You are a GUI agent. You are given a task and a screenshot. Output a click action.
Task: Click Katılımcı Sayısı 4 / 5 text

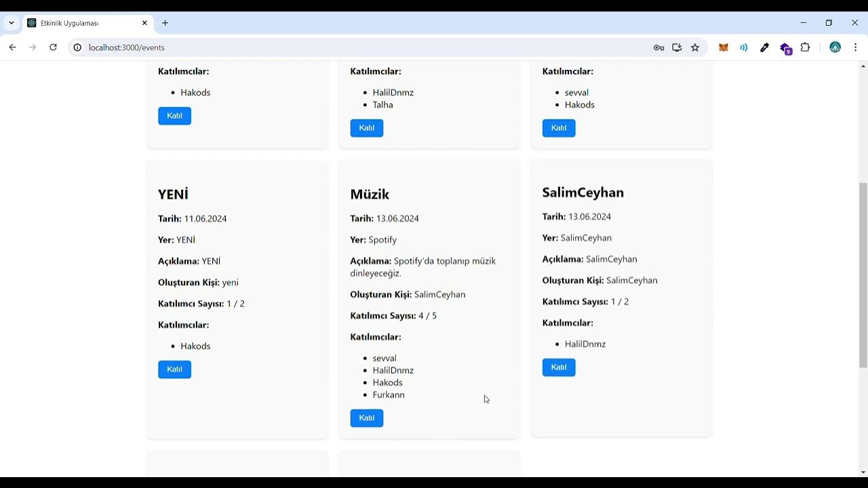tap(393, 316)
